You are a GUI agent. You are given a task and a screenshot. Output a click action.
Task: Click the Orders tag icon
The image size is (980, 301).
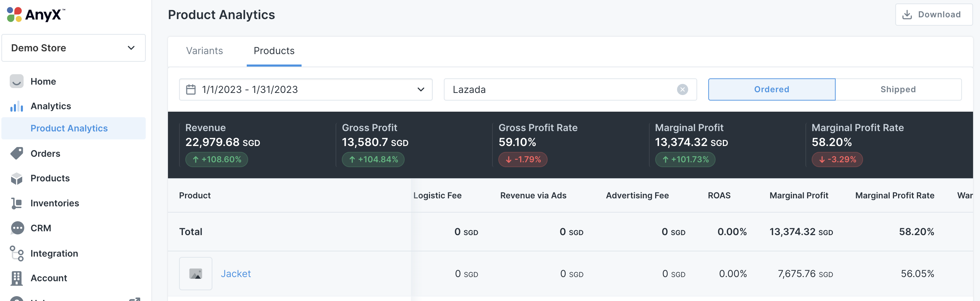[16, 154]
